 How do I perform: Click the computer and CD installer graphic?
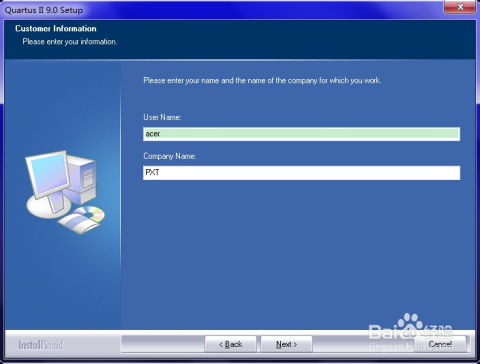coord(65,192)
